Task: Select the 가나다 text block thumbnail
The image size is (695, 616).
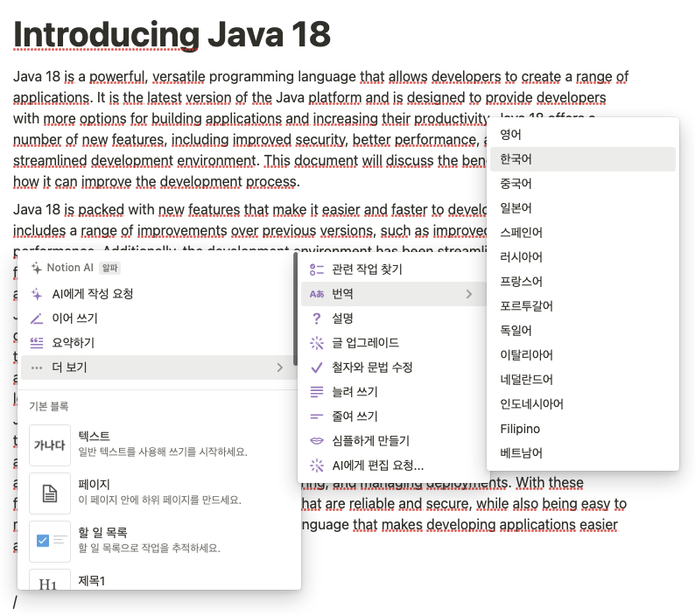Action: (50, 445)
